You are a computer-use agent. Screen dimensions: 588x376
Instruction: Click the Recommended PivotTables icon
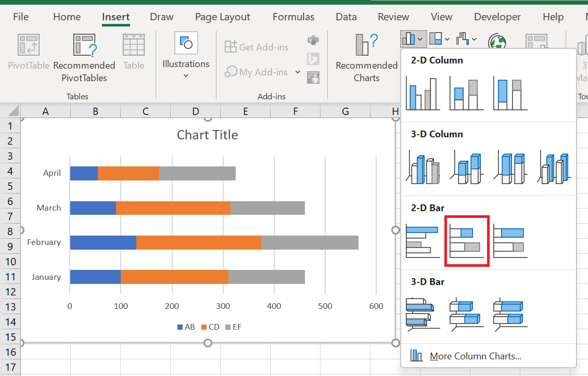tap(84, 45)
